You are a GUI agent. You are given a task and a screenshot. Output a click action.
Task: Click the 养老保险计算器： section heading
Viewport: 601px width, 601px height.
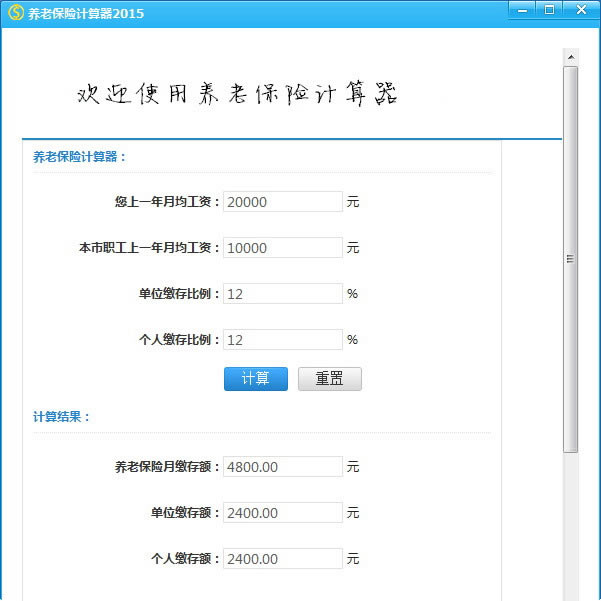tap(80, 157)
